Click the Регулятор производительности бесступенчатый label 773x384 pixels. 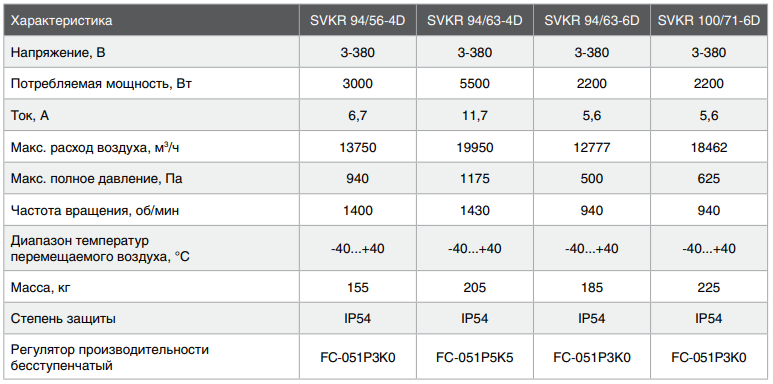[110, 357]
